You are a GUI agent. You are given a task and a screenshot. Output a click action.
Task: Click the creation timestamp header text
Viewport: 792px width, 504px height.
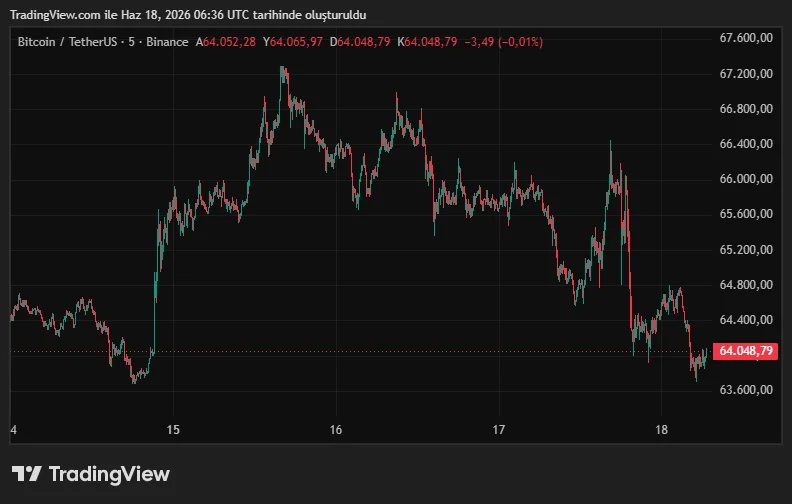188,15
